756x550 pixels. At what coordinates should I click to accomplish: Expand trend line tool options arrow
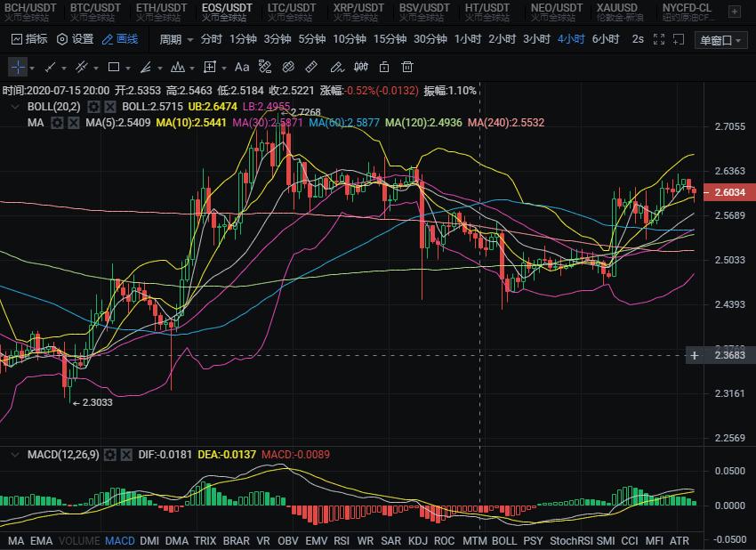(x=64, y=69)
